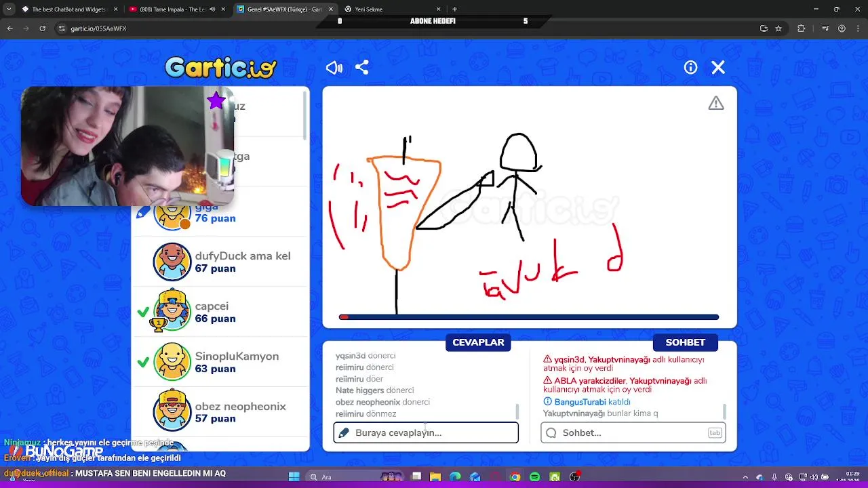Viewport: 868px width, 488px height.
Task: Open media controls icon in Chrome toolbar
Action: 825,28
